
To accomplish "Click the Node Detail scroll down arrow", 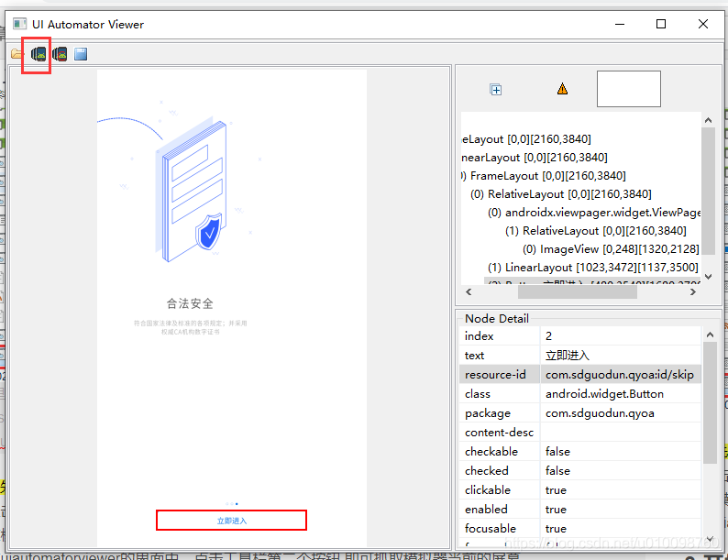I will [710, 538].
